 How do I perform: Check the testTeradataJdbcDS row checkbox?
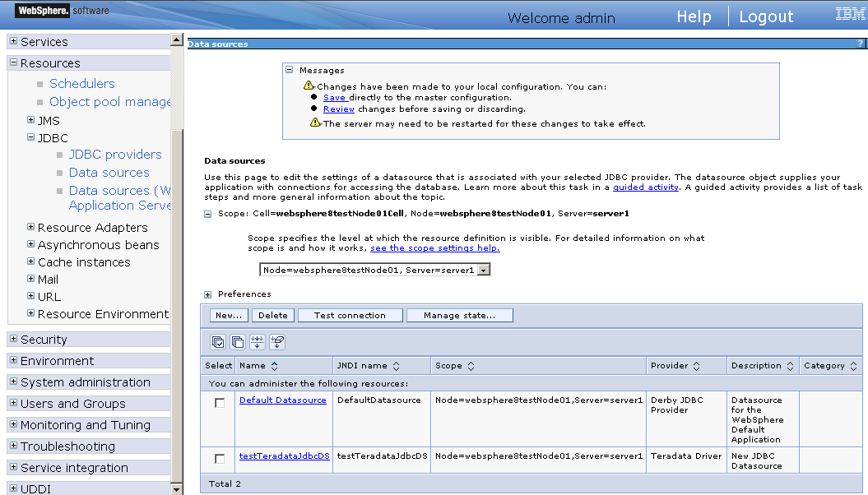(x=218, y=460)
